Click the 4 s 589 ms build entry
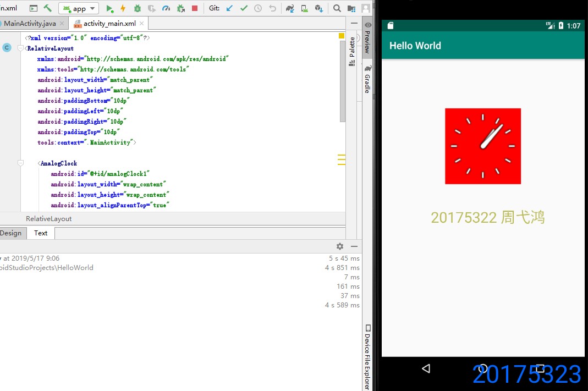 coord(342,305)
